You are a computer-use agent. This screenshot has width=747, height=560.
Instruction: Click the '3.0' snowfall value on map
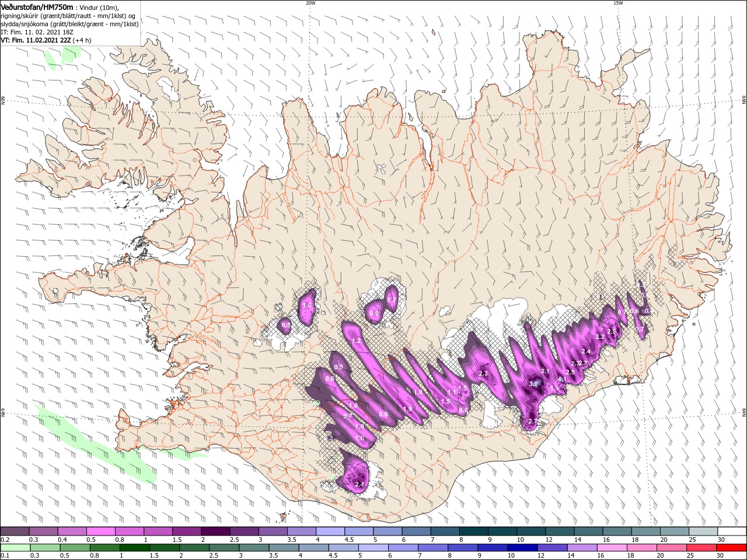pyautogui.click(x=533, y=384)
